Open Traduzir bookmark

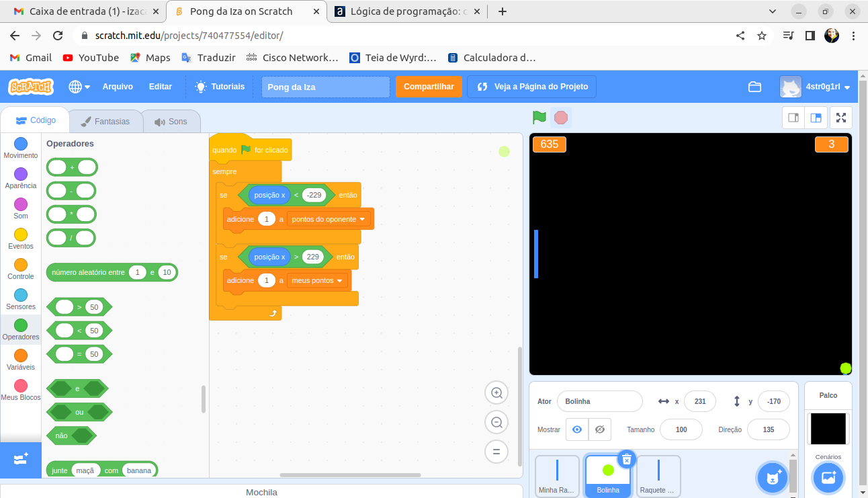click(x=208, y=58)
